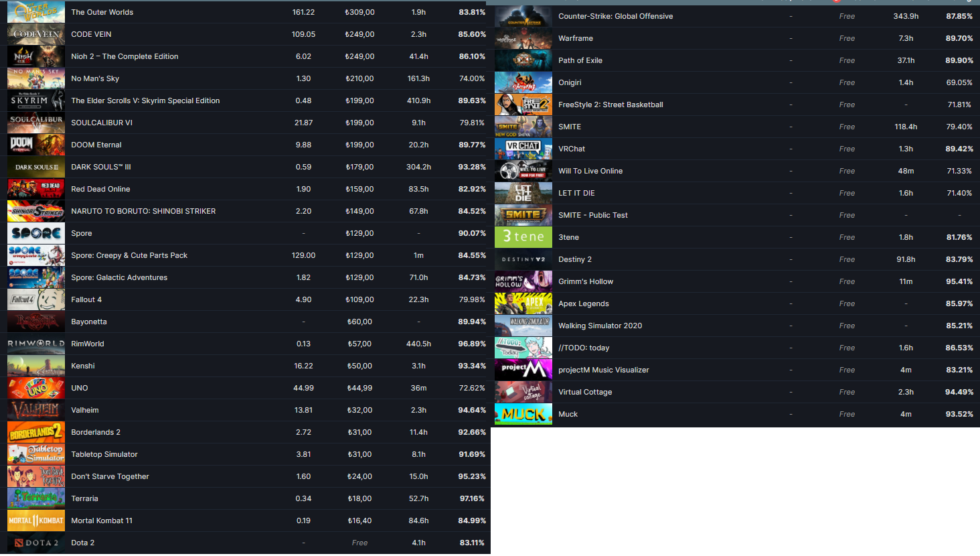This screenshot has height=556, width=980.
Task: Select the 95.41% Grimm's Hollow rating
Action: (x=959, y=281)
